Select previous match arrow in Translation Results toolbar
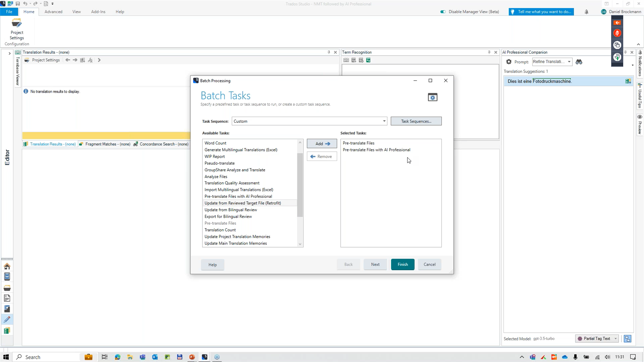 [x=68, y=60]
